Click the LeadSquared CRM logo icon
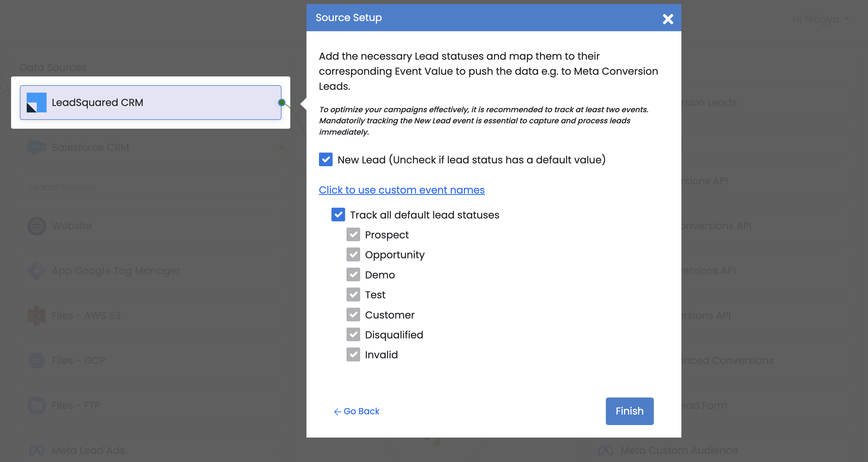The width and height of the screenshot is (868, 462). tap(36, 103)
